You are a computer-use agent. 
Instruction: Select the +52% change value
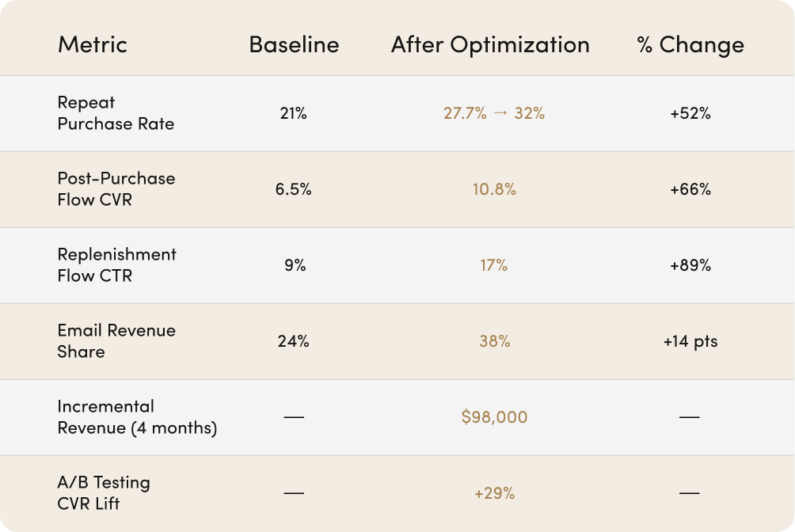click(690, 113)
